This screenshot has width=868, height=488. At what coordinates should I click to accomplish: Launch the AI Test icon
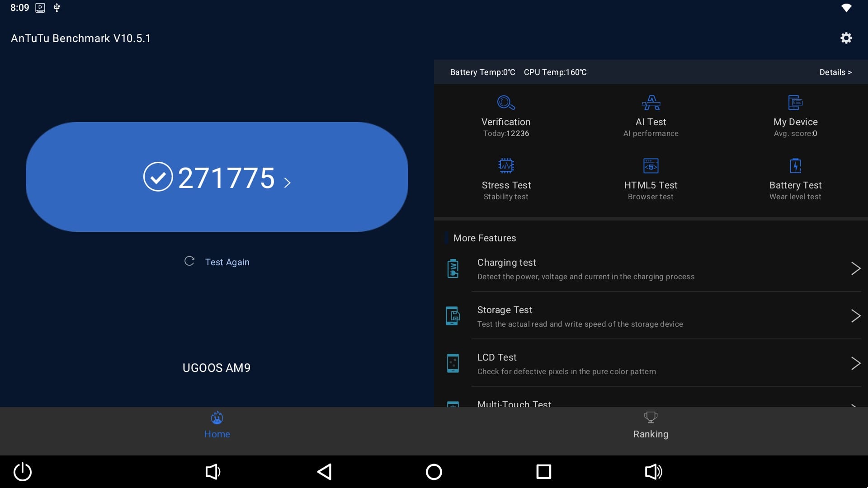[x=651, y=103]
